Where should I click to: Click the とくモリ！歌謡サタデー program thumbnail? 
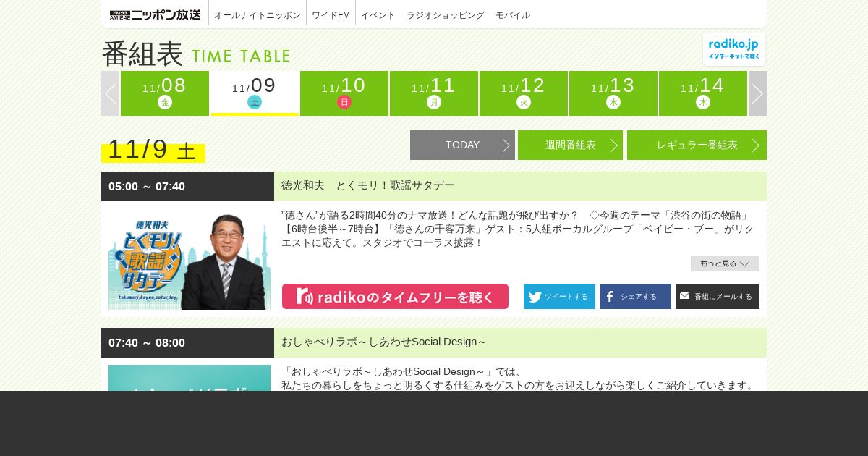(x=190, y=259)
